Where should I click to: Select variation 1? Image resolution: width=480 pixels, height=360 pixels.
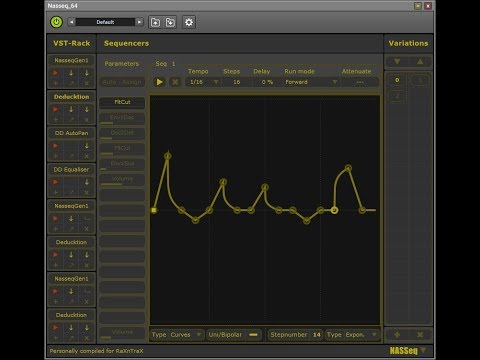click(420, 80)
